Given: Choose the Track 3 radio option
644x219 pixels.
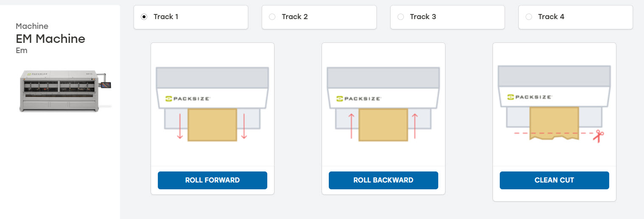Looking at the screenshot, I should point(400,17).
